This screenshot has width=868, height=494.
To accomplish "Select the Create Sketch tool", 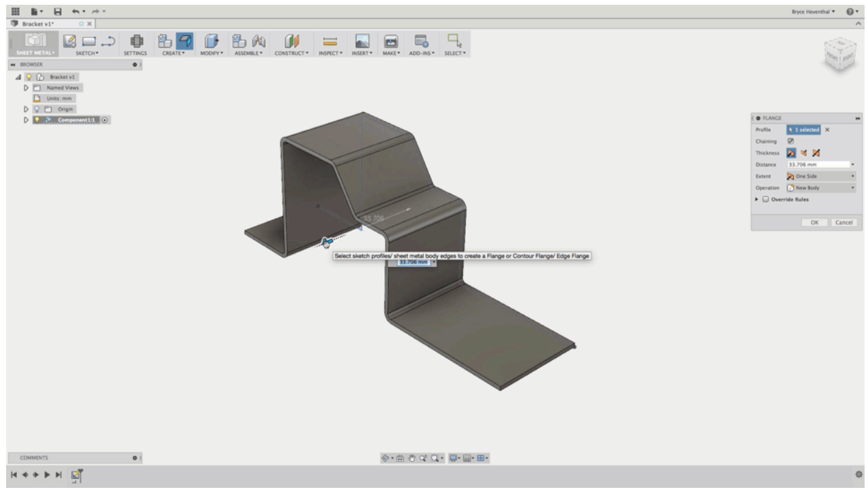I will click(x=71, y=42).
